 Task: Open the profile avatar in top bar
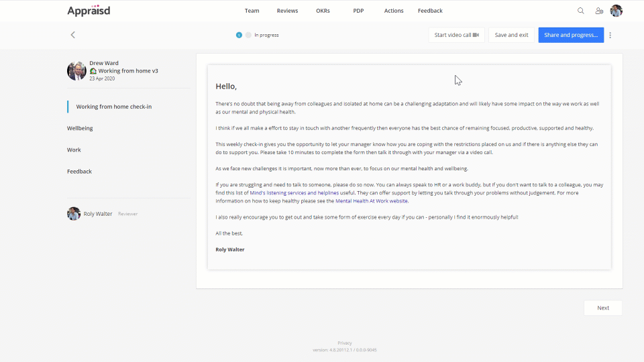click(616, 11)
